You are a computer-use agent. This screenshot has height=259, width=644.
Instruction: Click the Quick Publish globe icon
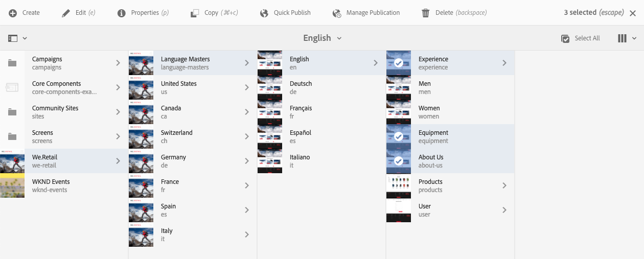[x=264, y=13]
